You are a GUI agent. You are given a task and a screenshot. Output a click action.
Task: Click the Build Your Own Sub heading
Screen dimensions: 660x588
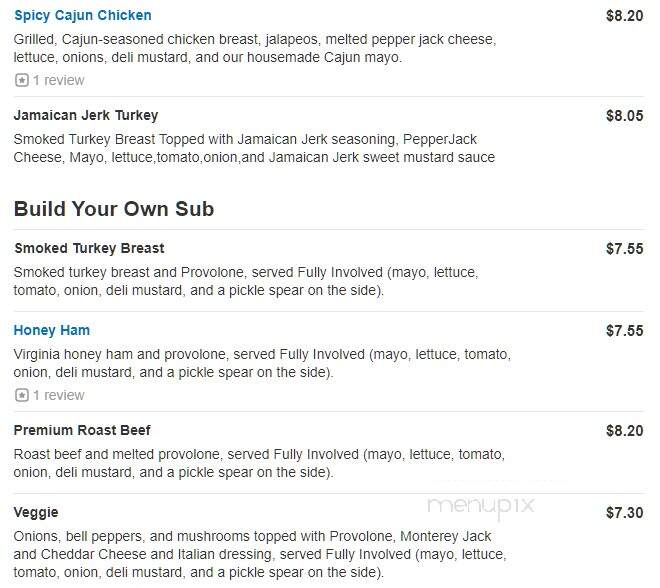click(114, 209)
